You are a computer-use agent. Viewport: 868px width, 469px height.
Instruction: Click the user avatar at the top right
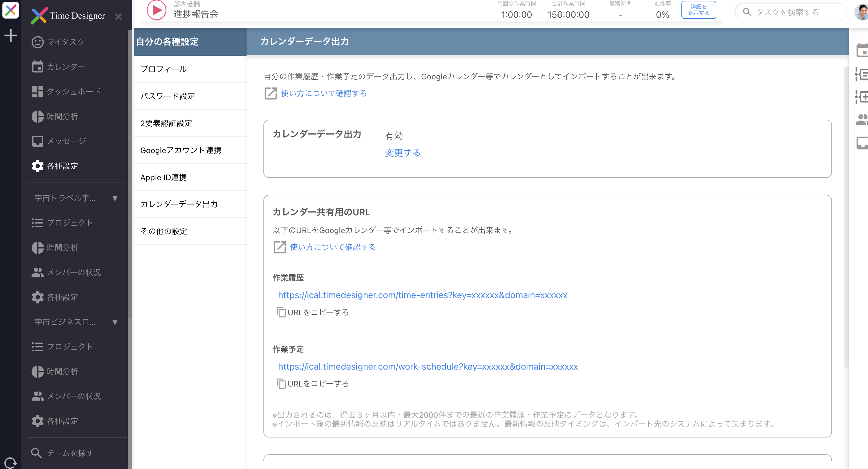point(861,12)
